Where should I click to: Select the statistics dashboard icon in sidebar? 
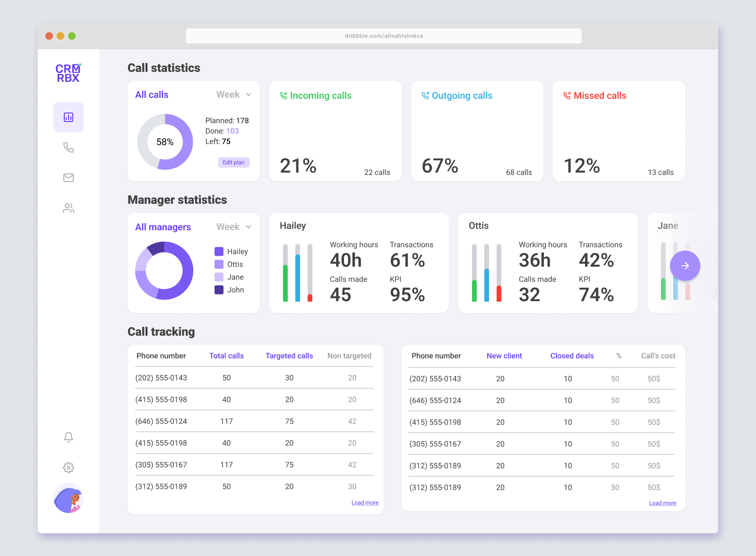[x=68, y=117]
